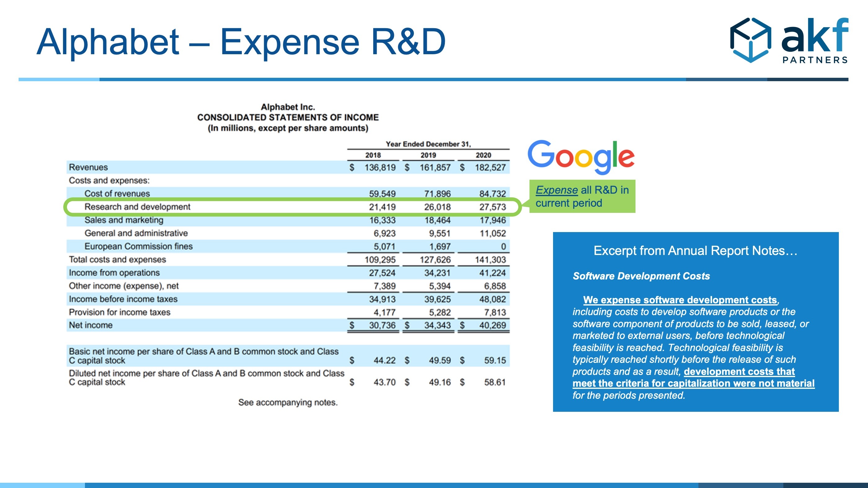868x488 pixels.
Task: Click the 2020 European Commission fines value 0
Action: pos(503,247)
